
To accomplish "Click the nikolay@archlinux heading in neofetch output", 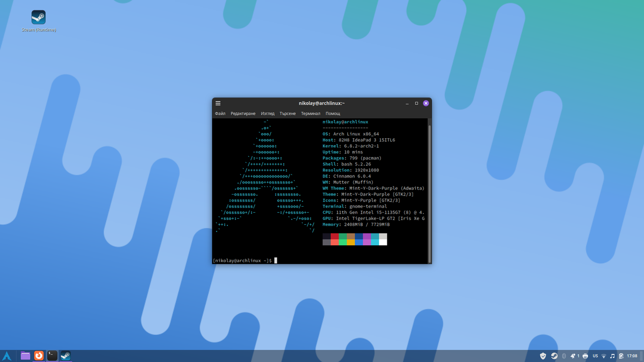I will (x=345, y=122).
